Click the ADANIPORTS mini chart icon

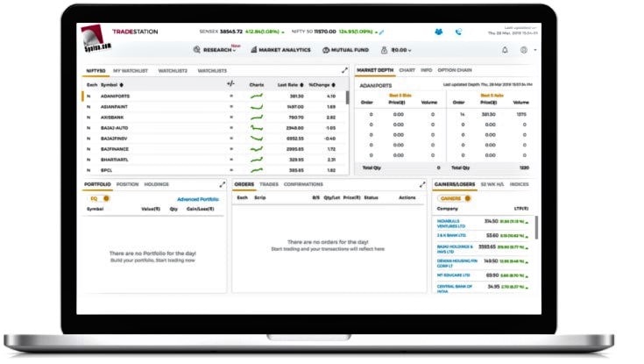257,96
